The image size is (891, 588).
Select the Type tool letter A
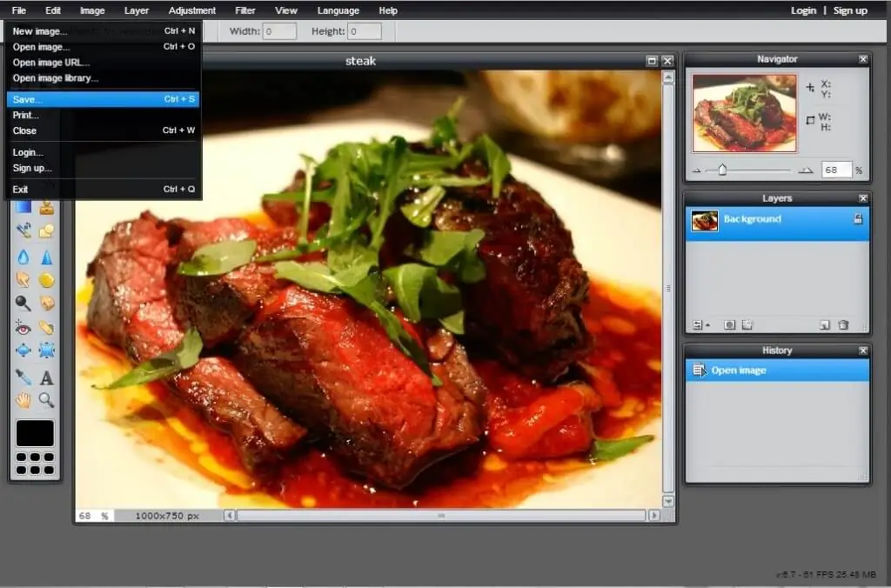[46, 378]
